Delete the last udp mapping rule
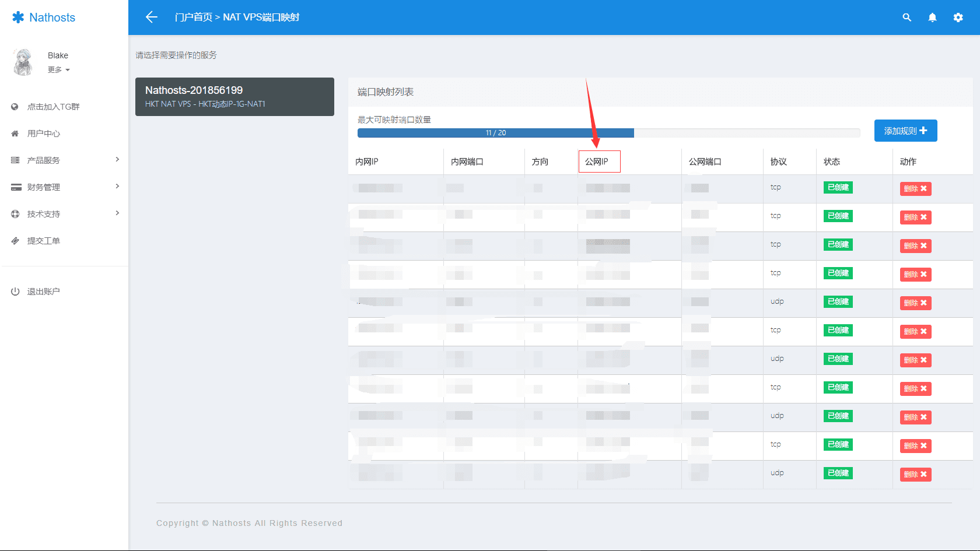 pos(915,475)
